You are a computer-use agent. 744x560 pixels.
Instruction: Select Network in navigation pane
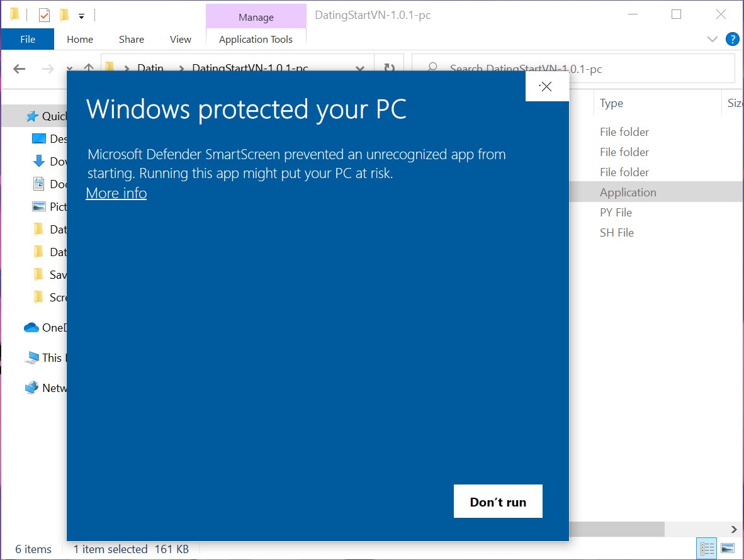click(45, 388)
